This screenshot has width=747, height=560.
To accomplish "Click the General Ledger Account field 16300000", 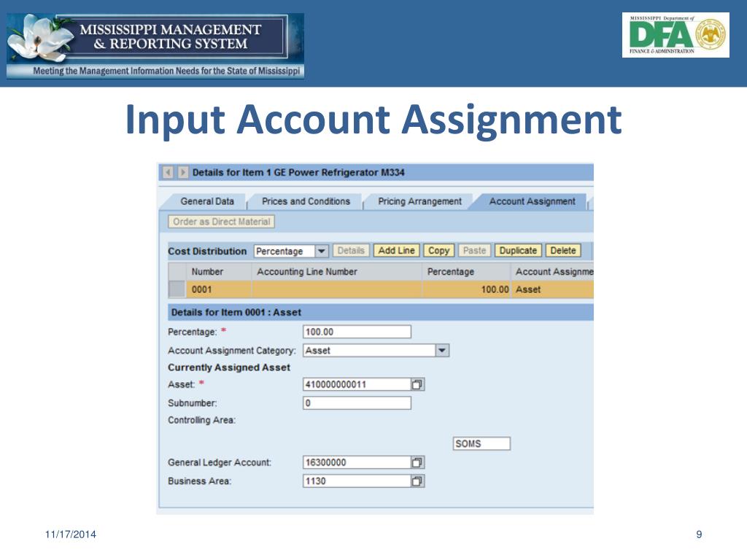I will 357,462.
